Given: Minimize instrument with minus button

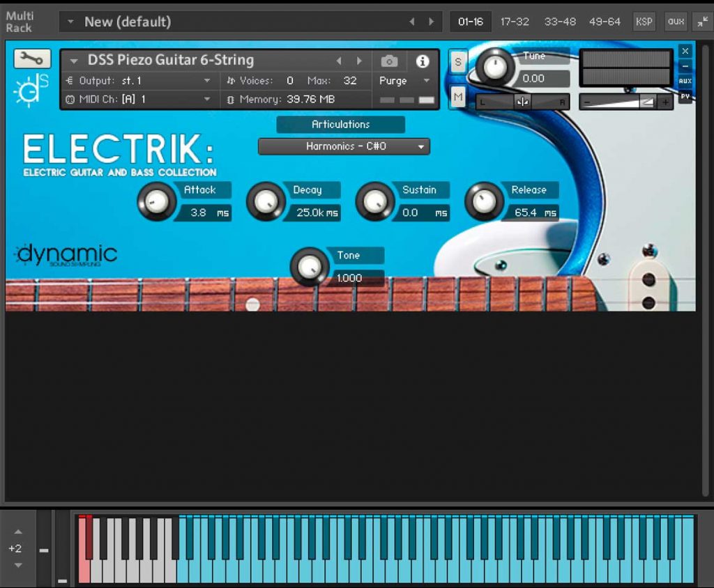Looking at the screenshot, I should [x=685, y=66].
